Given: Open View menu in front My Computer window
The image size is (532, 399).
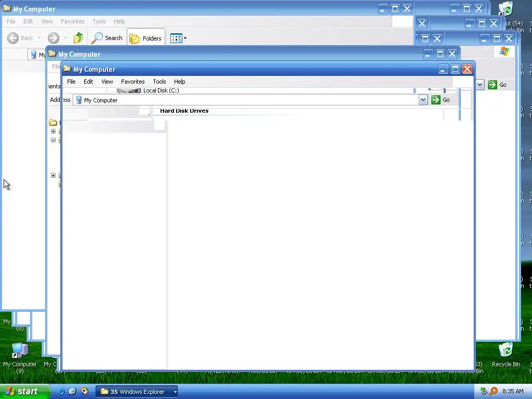Looking at the screenshot, I should pyautogui.click(x=107, y=82).
